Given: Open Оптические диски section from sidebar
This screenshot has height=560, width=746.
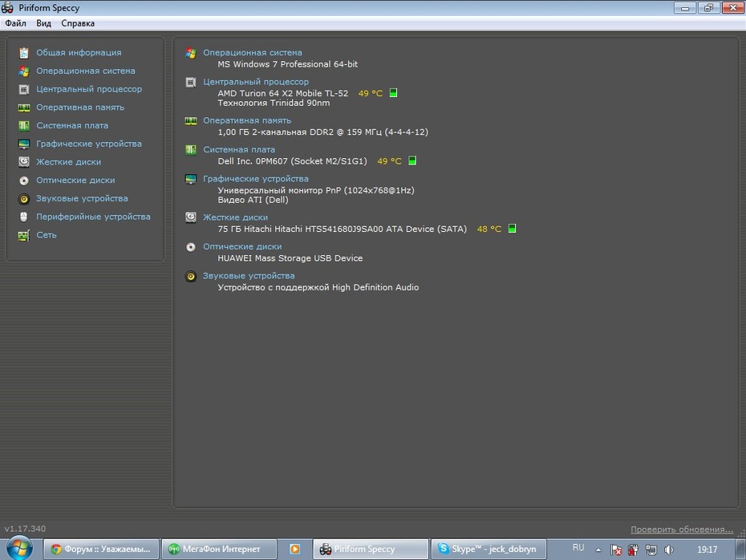Looking at the screenshot, I should click(75, 181).
